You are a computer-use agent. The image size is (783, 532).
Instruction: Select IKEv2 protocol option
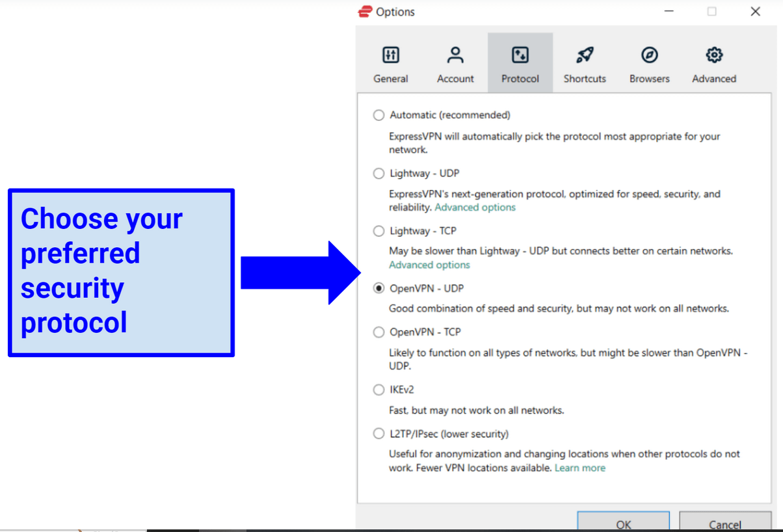(378, 390)
